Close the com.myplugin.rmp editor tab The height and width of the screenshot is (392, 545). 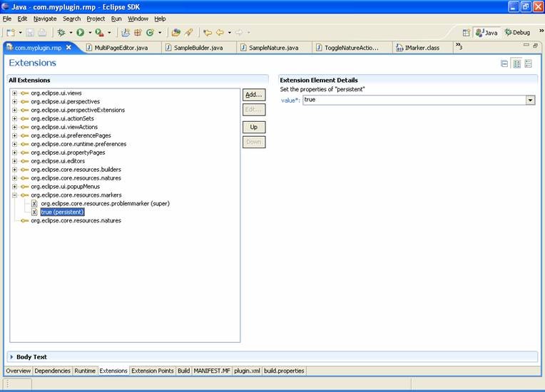[x=68, y=47]
